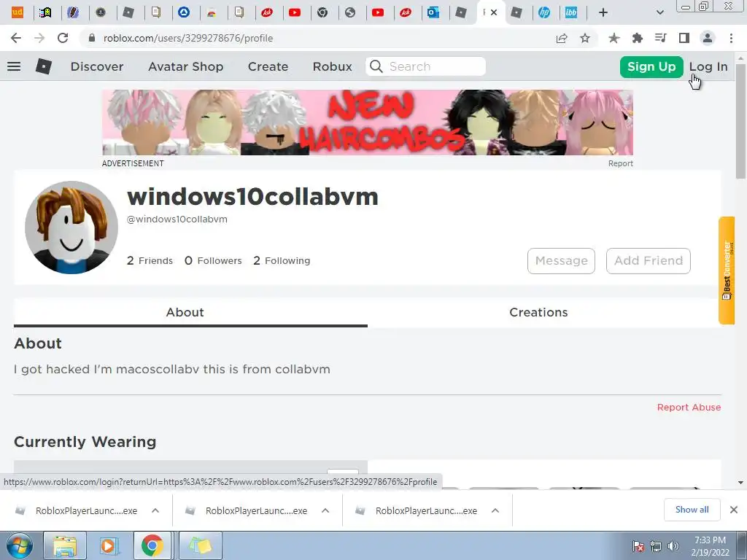Open Windows Explorer from taskbar
Screen dimensions: 747x560
point(65,545)
